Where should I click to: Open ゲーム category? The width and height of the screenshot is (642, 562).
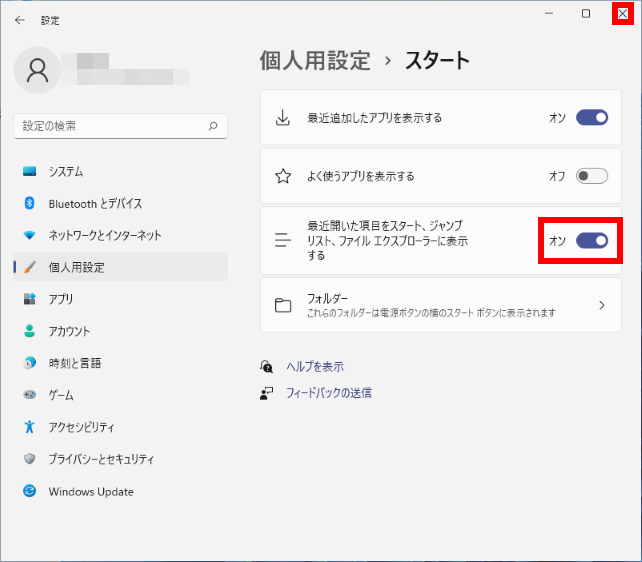tap(120, 395)
